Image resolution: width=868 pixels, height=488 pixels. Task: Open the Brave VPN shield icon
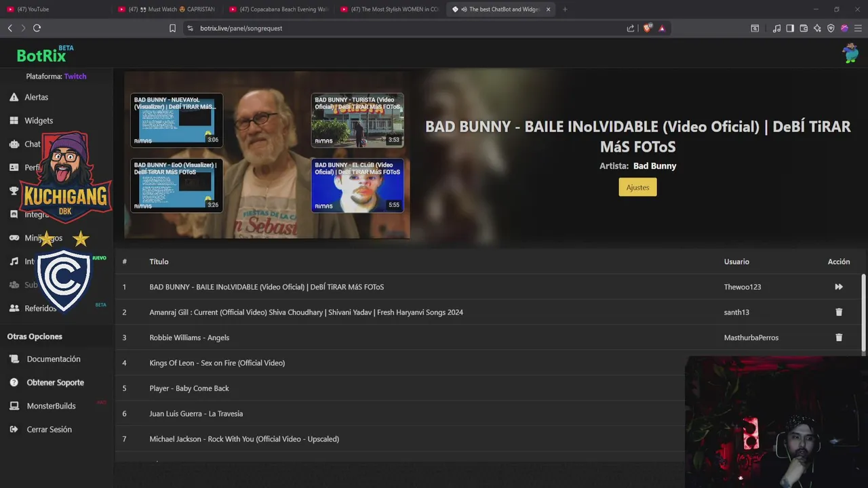(x=831, y=28)
